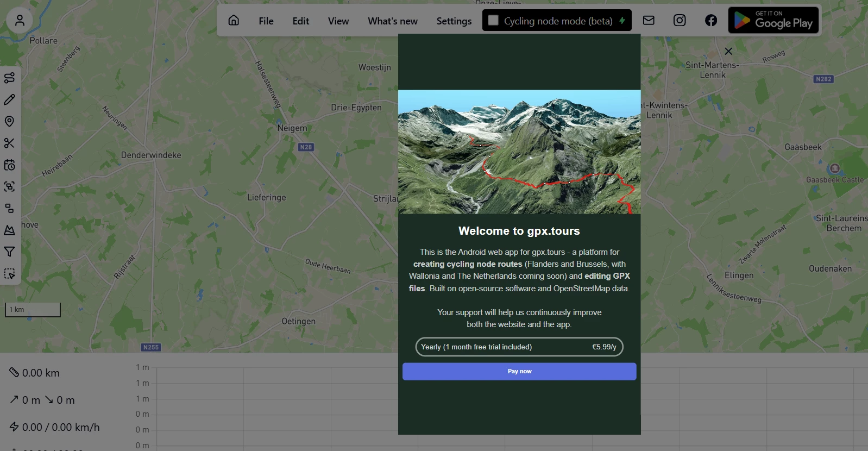The height and width of the screenshot is (451, 868).
Task: Click the 0.00 / 0.00 km/h speed readout
Action: click(55, 427)
